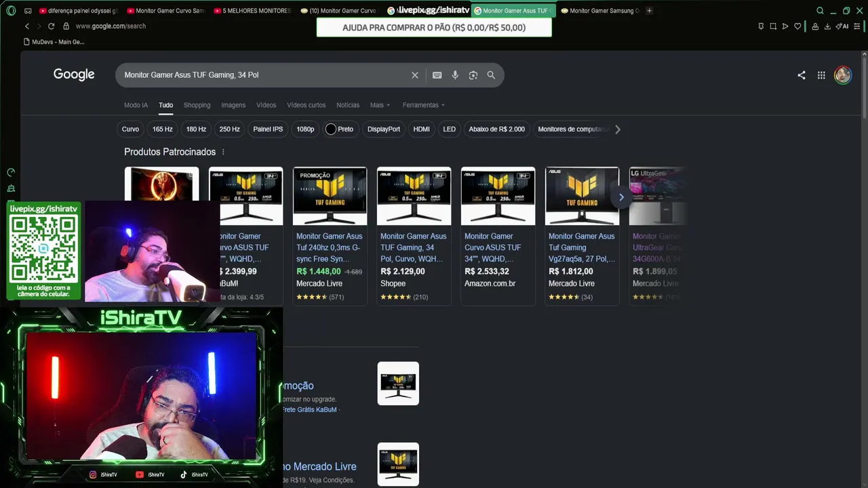The width and height of the screenshot is (868, 488).
Task: Add page to bookmarks with heart icon
Action: 797,26
